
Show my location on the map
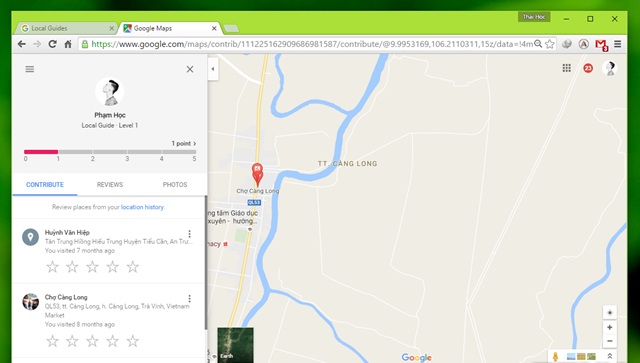coord(609,313)
